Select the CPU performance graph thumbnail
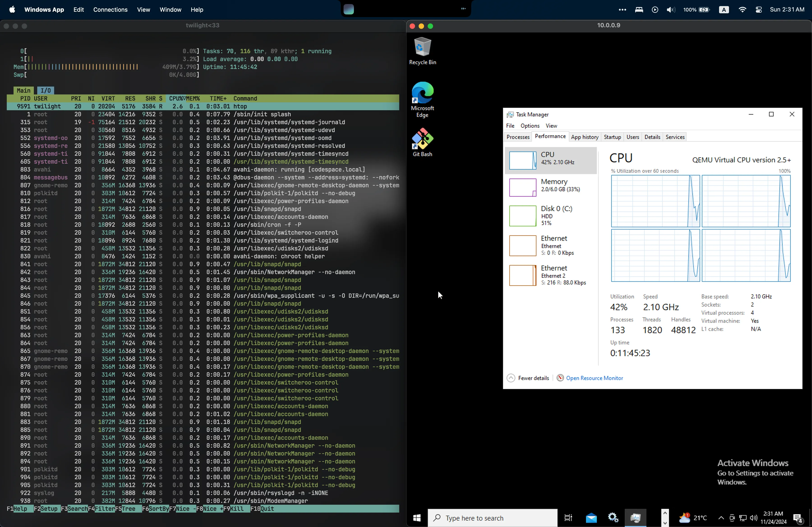The width and height of the screenshot is (812, 527). coord(522,160)
